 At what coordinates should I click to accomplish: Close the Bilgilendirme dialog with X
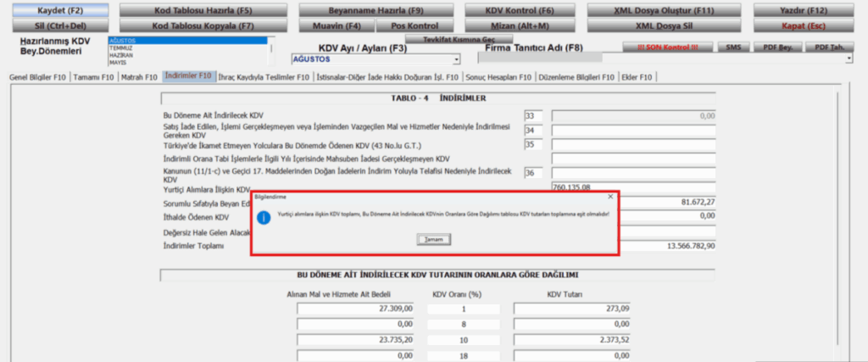click(x=610, y=197)
